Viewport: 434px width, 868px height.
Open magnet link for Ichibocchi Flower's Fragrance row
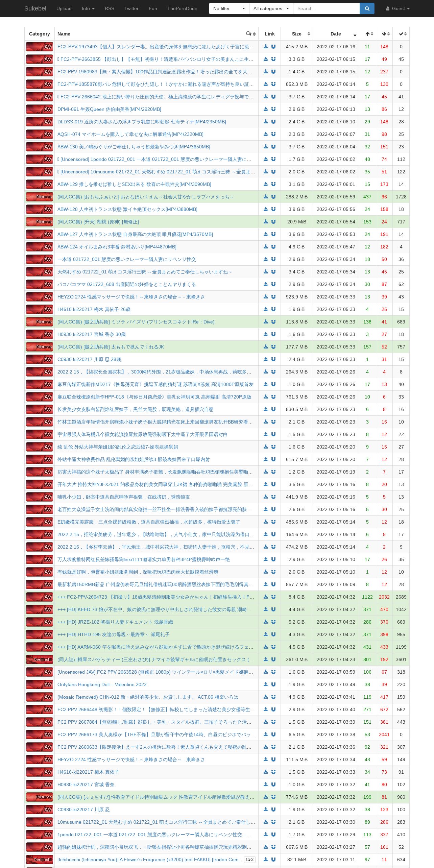click(273, 860)
